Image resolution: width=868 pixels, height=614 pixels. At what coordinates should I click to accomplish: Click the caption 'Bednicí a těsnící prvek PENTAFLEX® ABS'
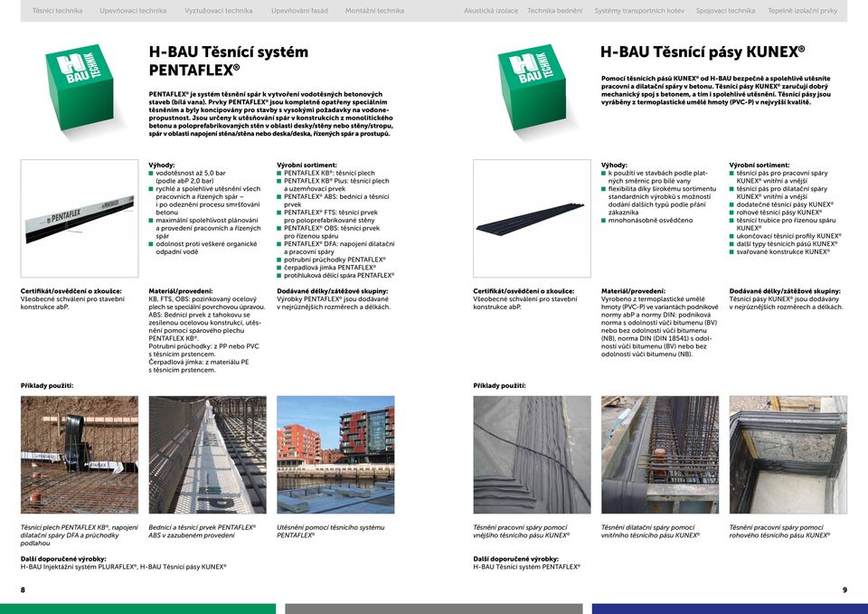(x=203, y=532)
